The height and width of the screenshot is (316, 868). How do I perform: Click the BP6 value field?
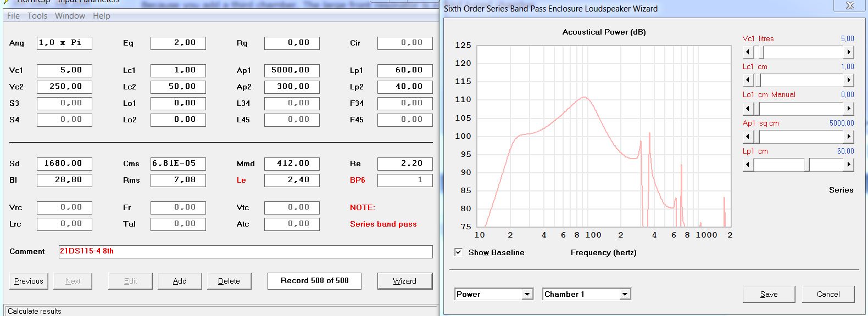[405, 180]
